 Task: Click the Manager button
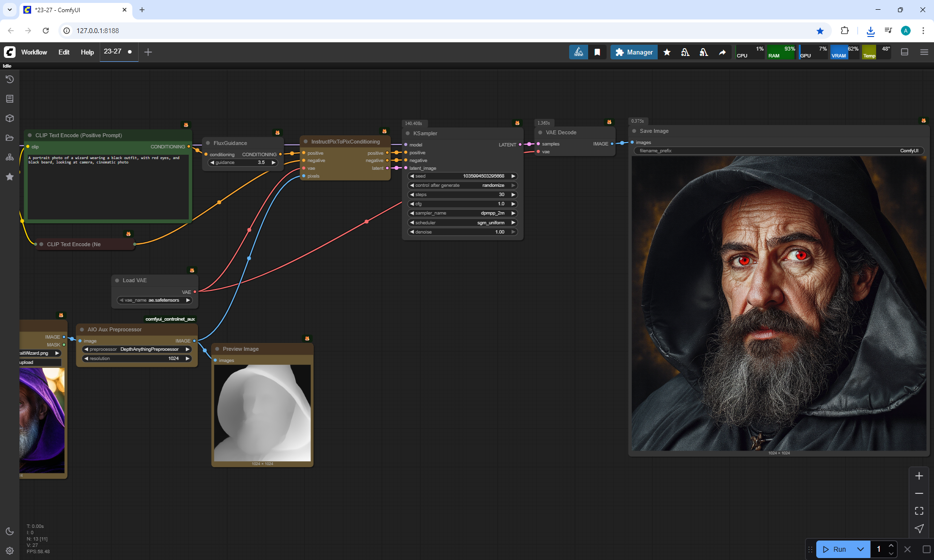(634, 52)
